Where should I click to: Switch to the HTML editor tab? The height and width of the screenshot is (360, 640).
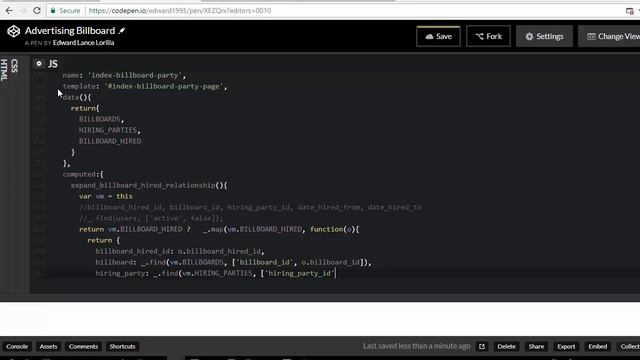(x=4, y=70)
